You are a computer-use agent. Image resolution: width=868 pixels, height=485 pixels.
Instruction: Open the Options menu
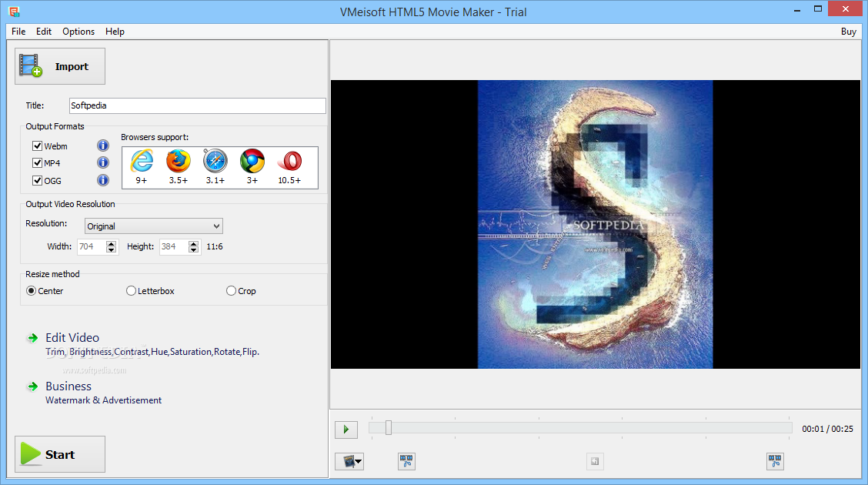coord(78,32)
